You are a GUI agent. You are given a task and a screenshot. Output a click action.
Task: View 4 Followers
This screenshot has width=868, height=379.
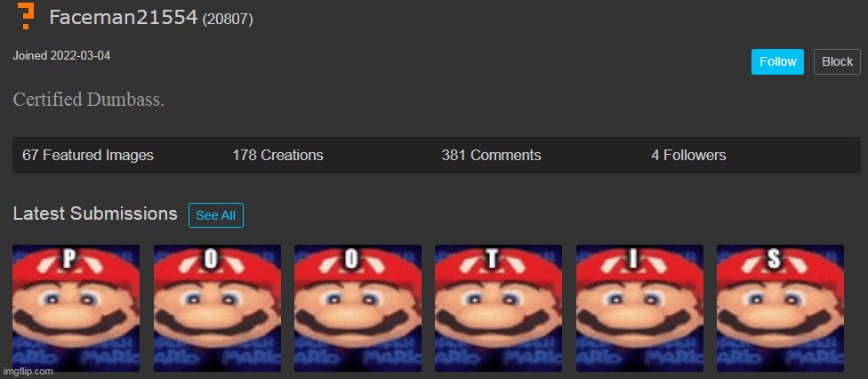tap(688, 155)
